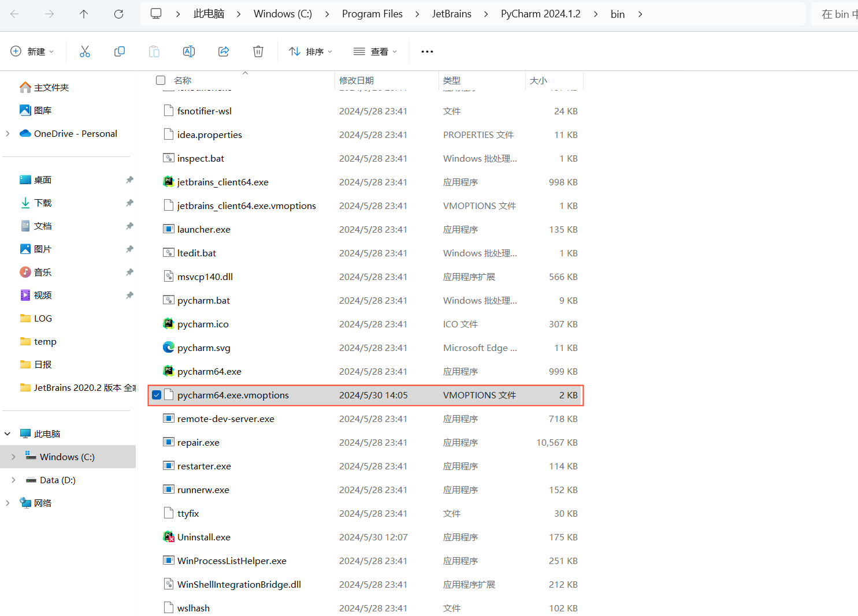Open the LOG folder in the sidebar
The height and width of the screenshot is (616, 858).
[36, 318]
